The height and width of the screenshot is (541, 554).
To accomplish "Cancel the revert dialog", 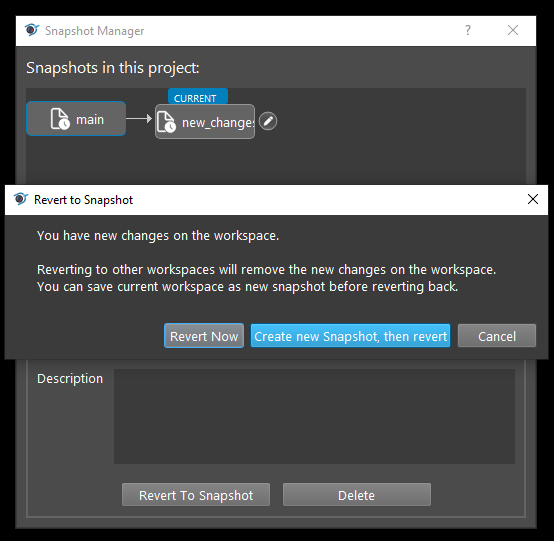I will click(x=497, y=336).
